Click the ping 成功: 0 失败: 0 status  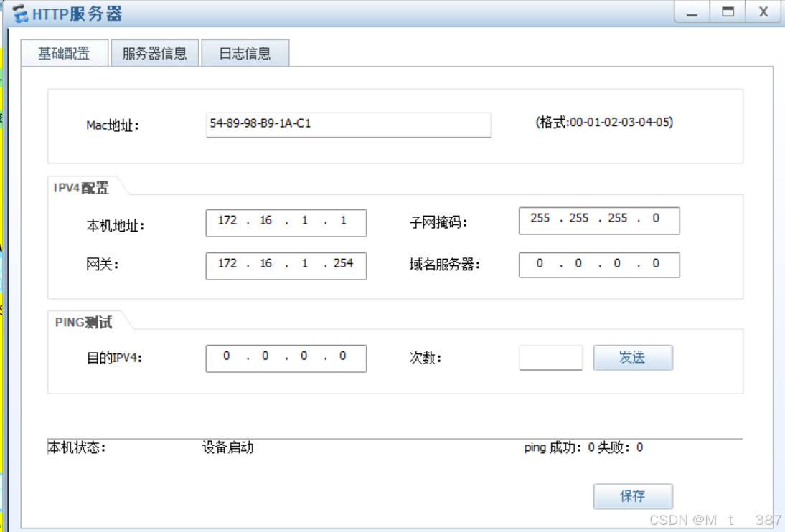point(584,447)
